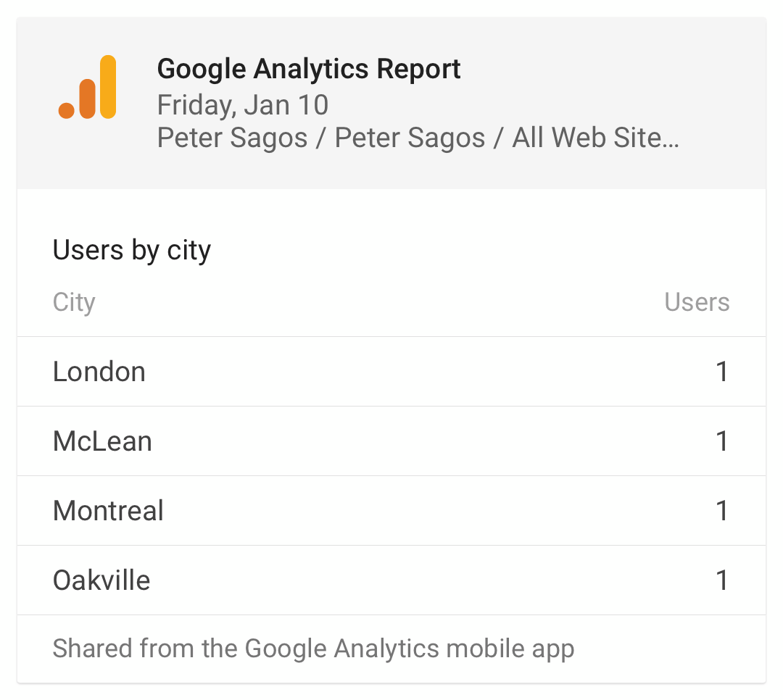Click the Google Analytics Report title
The width and height of the screenshot is (783, 700).
pos(309,69)
